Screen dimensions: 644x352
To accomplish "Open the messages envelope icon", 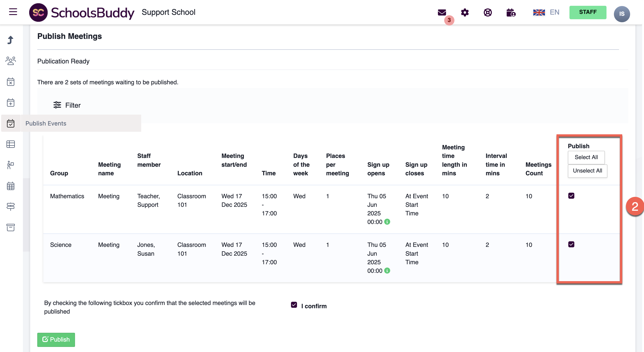I will [442, 12].
